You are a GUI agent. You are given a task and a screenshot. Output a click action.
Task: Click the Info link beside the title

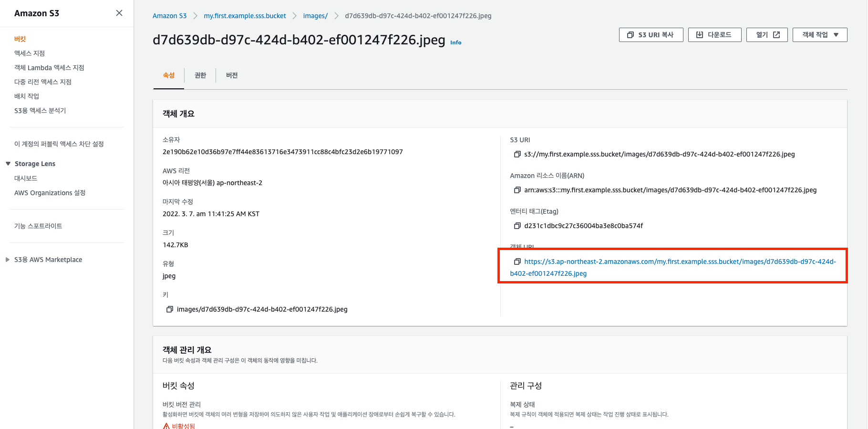click(456, 42)
